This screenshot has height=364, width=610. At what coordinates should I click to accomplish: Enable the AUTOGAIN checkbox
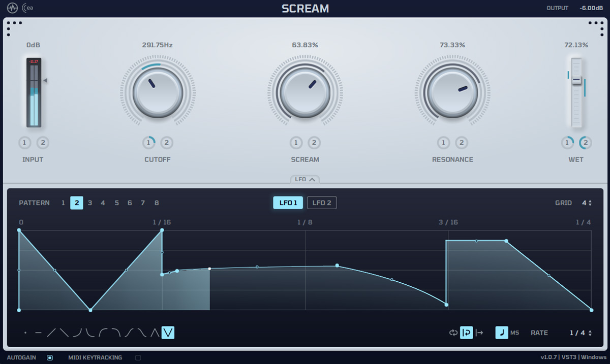(49, 357)
